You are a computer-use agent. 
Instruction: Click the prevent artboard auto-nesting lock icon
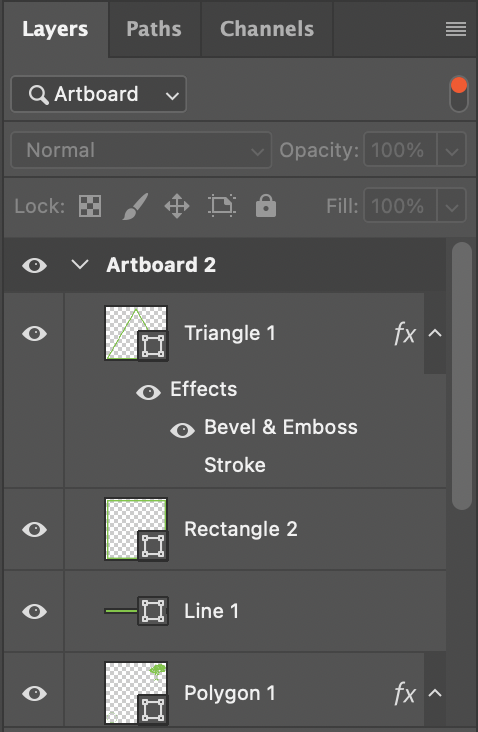click(x=221, y=206)
